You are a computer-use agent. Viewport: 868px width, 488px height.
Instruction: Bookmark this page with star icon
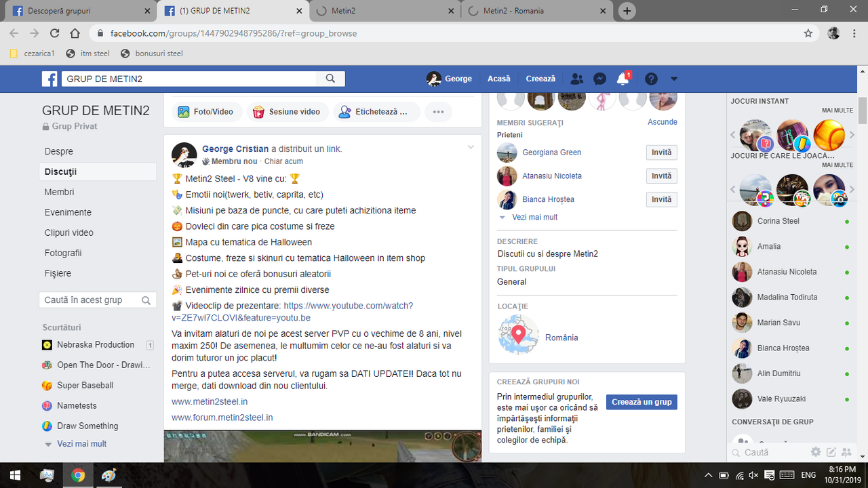[808, 33]
